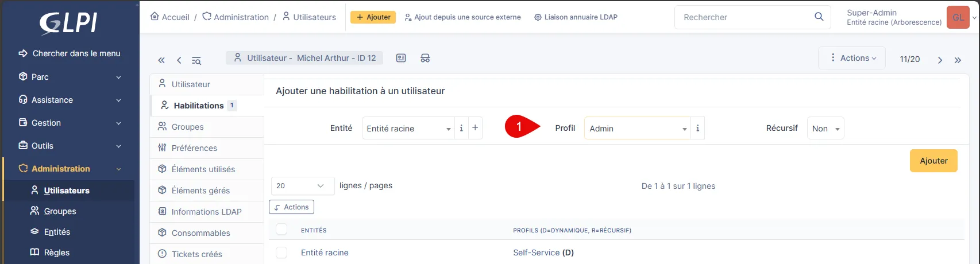Screen dimensions: 980x264
Task: Click Chercher dans le menu
Action: 70,53
